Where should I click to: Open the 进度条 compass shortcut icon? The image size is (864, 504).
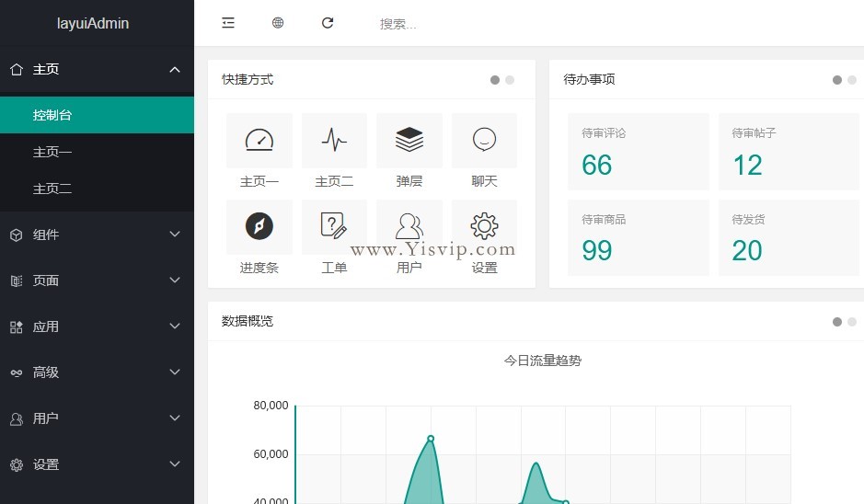coord(259,227)
